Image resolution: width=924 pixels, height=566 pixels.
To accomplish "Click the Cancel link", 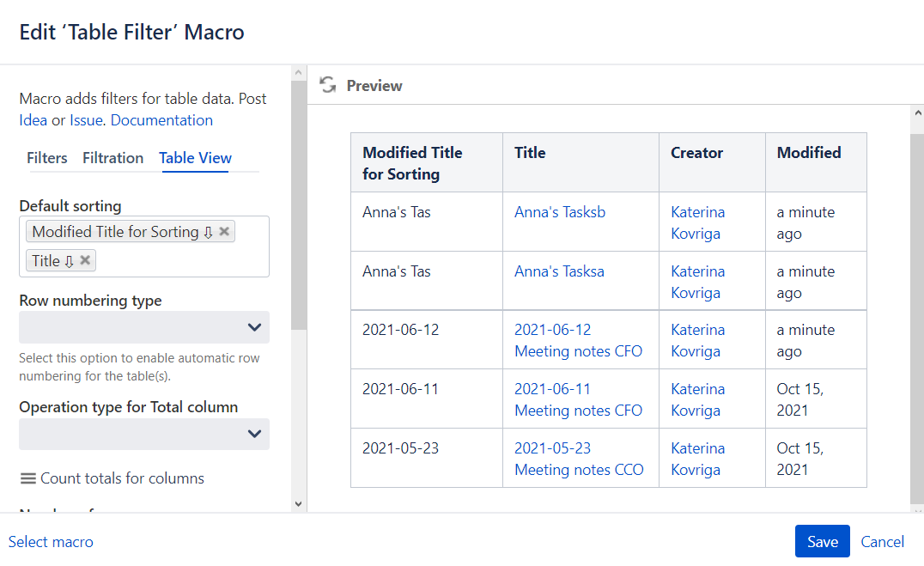I will point(883,542).
